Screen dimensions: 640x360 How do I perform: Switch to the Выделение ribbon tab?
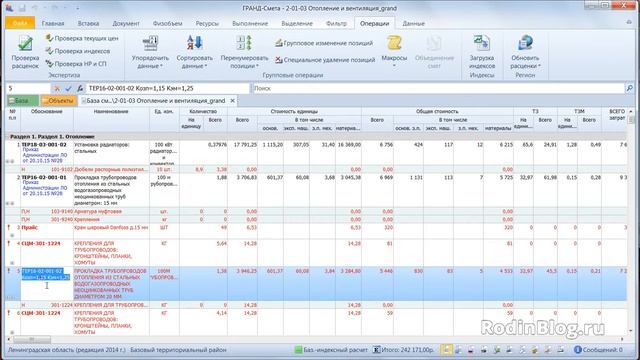coord(297,23)
